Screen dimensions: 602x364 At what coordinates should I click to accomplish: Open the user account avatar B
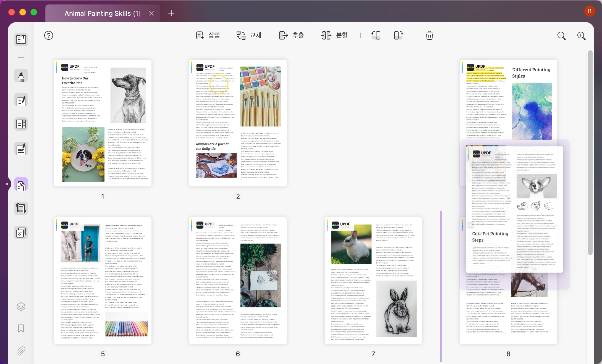[x=590, y=11]
